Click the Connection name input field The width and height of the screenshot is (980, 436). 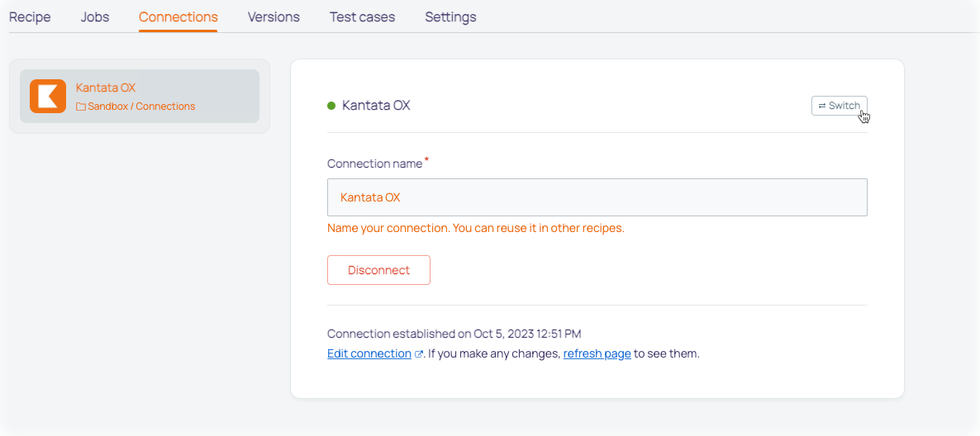(x=597, y=197)
